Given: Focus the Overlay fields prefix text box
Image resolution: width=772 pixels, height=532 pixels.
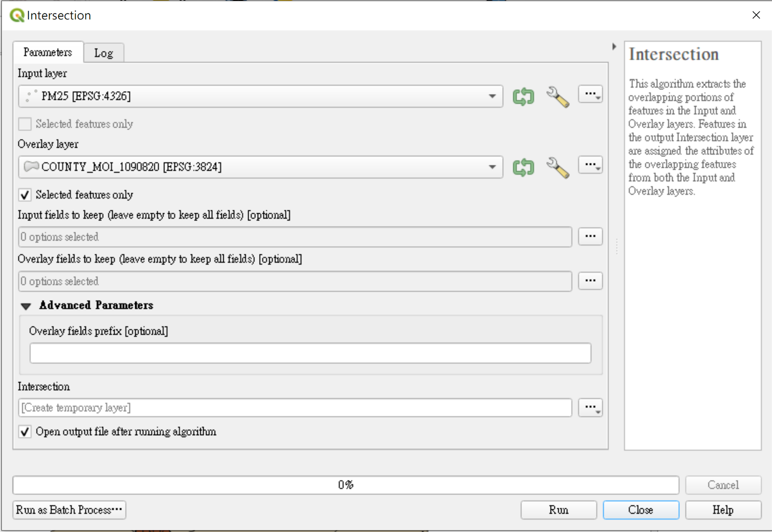Looking at the screenshot, I should [x=310, y=353].
